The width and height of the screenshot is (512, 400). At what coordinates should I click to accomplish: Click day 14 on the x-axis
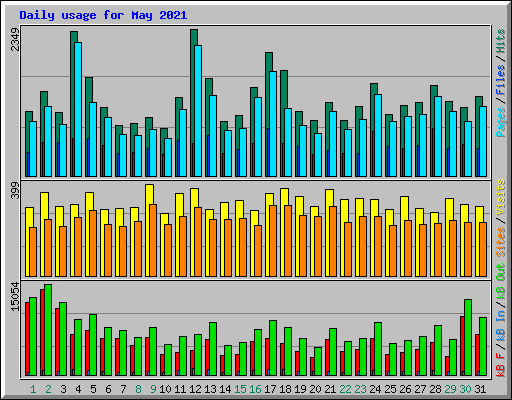click(x=225, y=389)
